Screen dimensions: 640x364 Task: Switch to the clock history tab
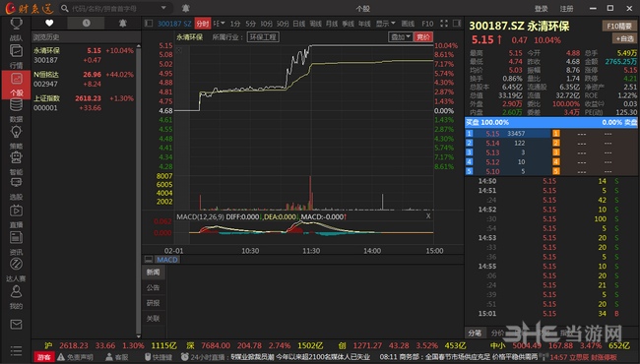pyautogui.click(x=86, y=24)
